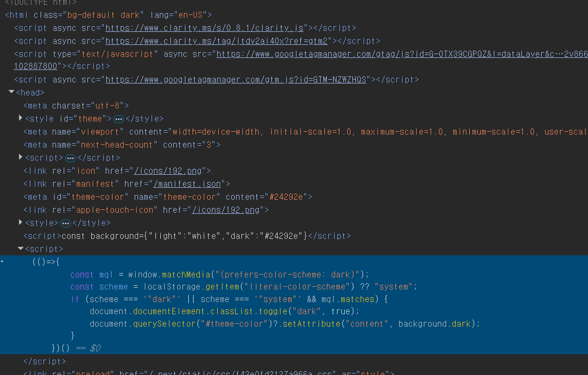The image size is (588, 375).
Task: Collapse the script node containing the arrow function
Action: [x=21, y=249]
